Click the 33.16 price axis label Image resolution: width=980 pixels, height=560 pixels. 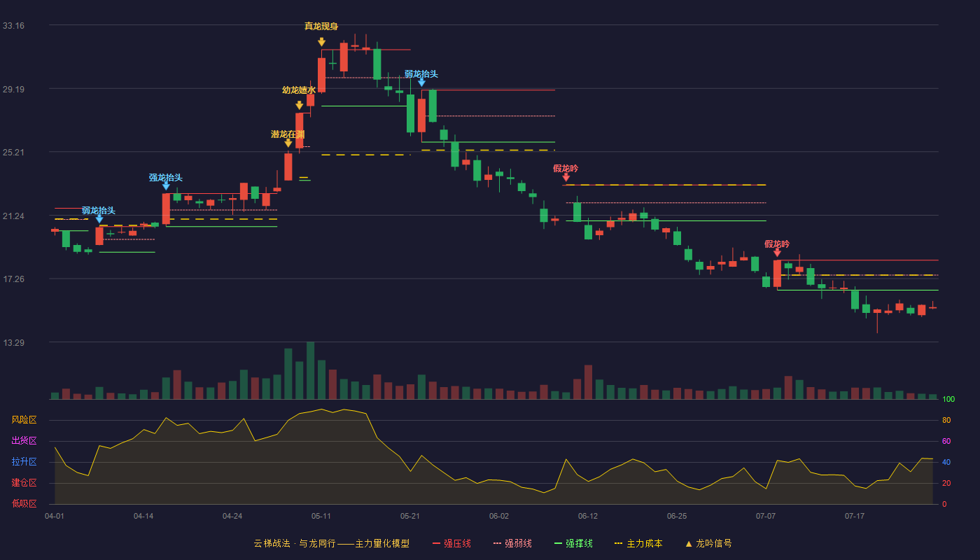coord(13,26)
